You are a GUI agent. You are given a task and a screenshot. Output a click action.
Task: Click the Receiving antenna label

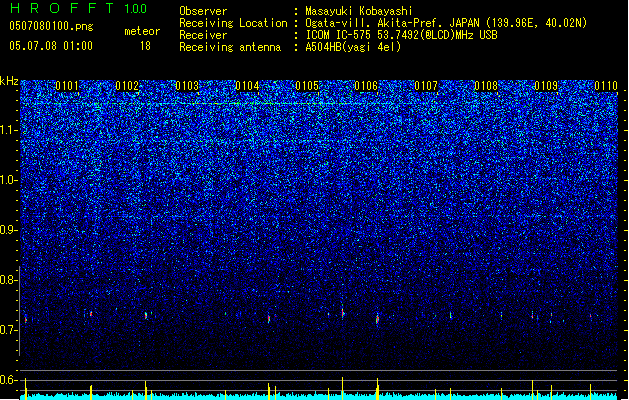point(230,47)
